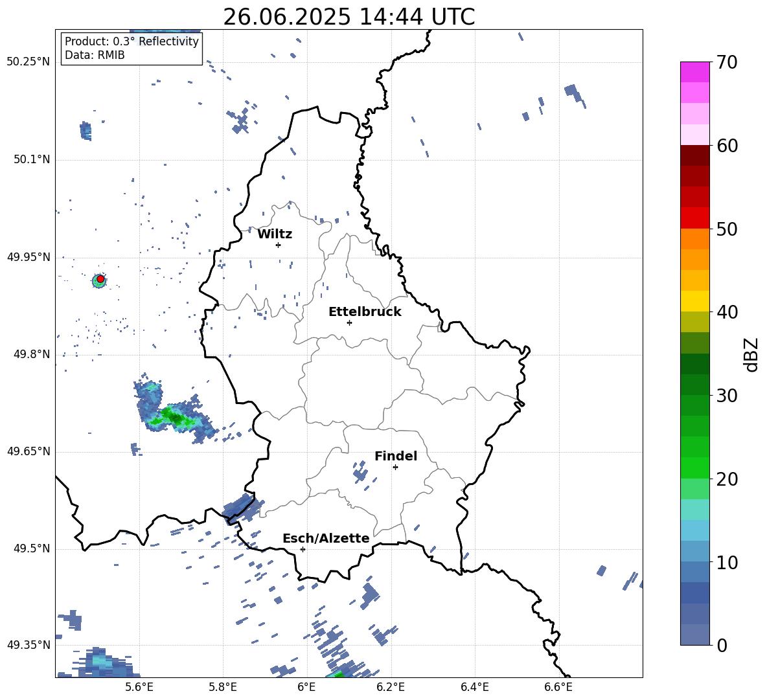Click the 49.35°N latitude label

click(29, 645)
